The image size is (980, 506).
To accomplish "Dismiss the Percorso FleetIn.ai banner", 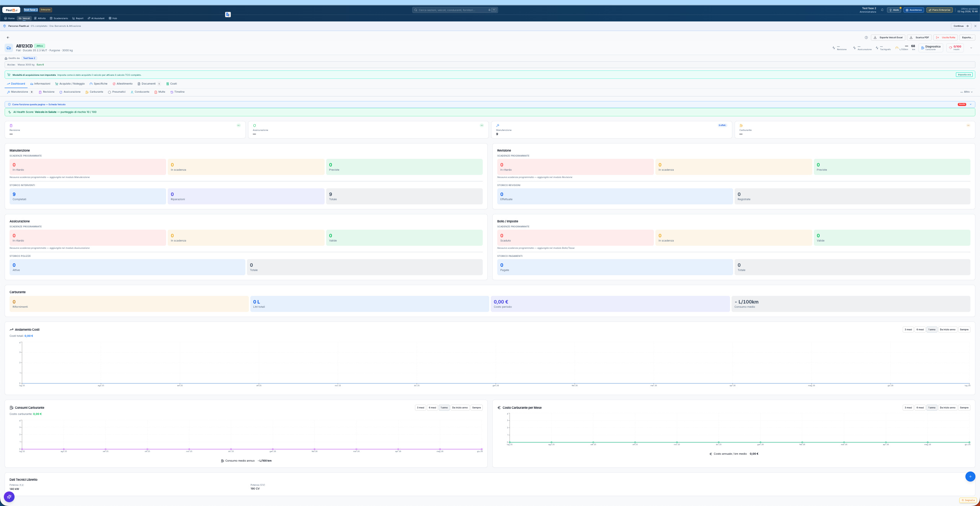I will (x=975, y=26).
